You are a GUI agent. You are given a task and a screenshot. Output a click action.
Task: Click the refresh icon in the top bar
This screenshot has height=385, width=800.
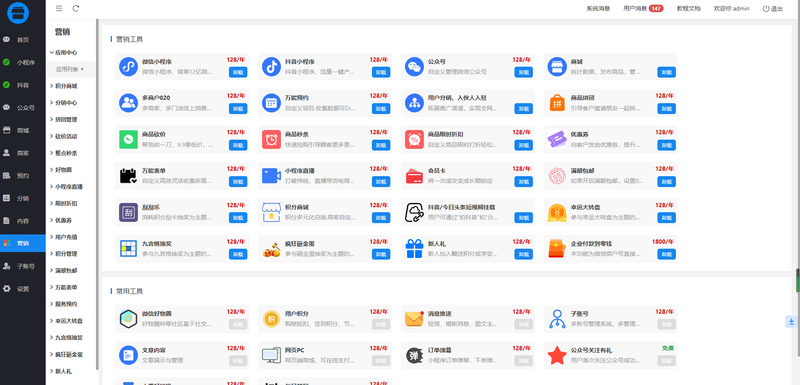pyautogui.click(x=76, y=8)
